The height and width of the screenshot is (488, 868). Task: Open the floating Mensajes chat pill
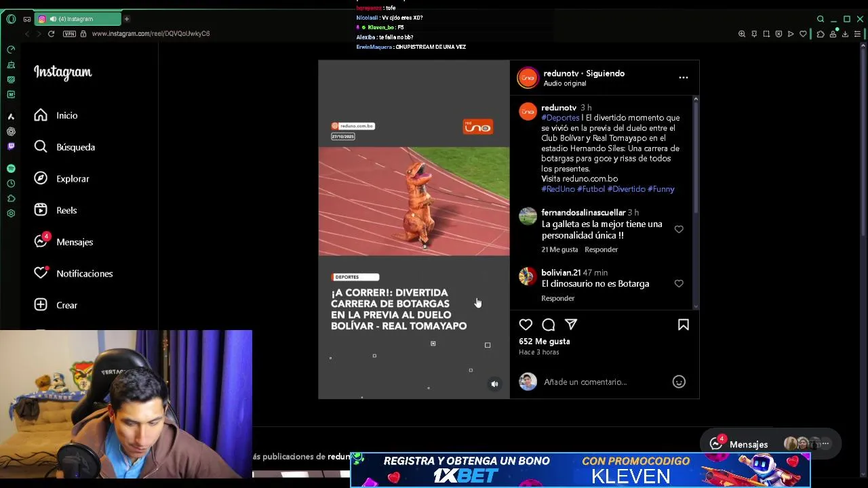pyautogui.click(x=770, y=444)
